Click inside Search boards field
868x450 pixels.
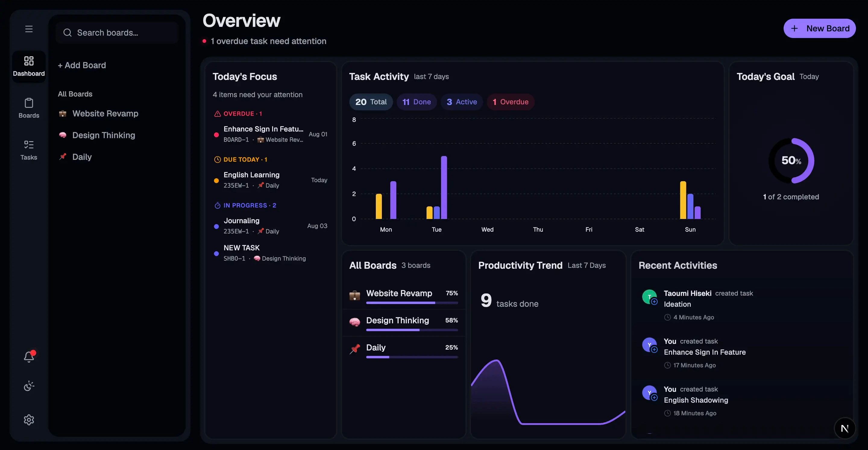click(x=117, y=33)
